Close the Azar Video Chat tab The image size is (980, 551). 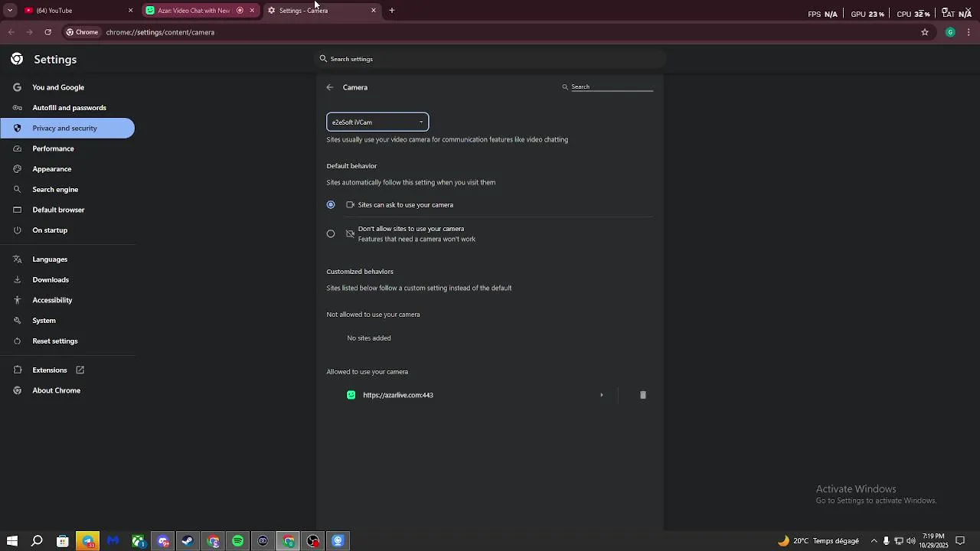pos(252,11)
